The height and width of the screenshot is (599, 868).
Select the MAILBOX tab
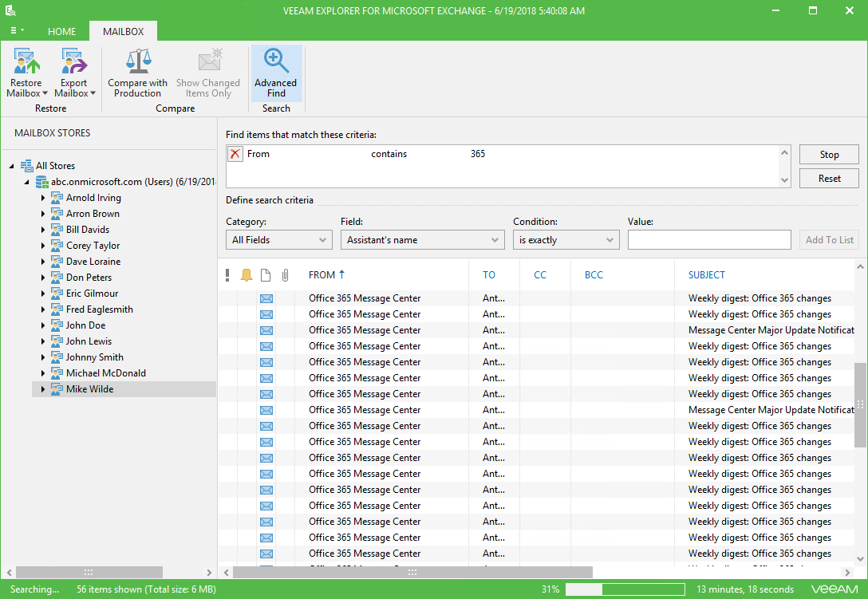point(123,32)
